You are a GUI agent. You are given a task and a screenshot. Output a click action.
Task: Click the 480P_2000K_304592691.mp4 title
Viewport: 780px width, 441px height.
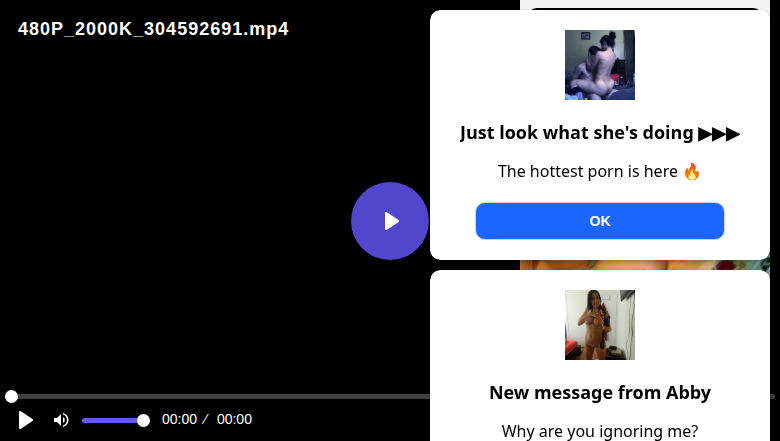pos(153,29)
